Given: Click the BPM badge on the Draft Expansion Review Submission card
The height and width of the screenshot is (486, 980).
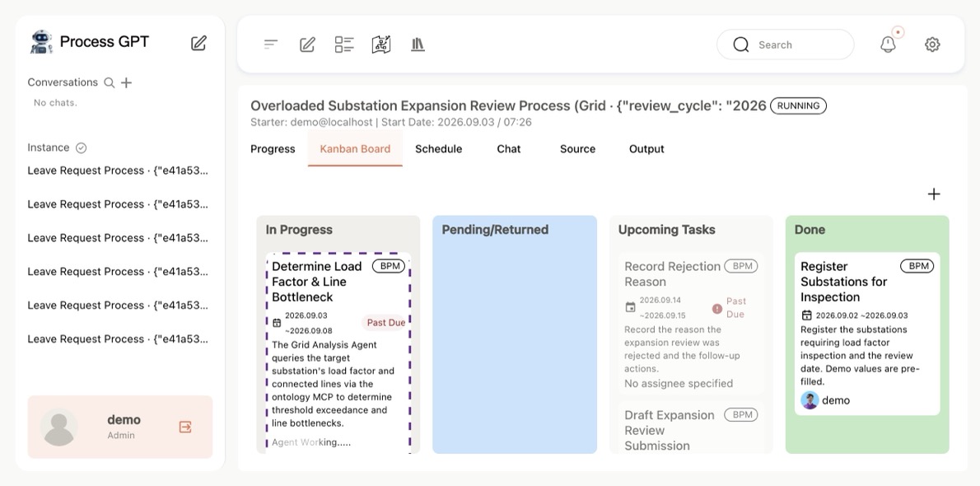Looking at the screenshot, I should 741,414.
